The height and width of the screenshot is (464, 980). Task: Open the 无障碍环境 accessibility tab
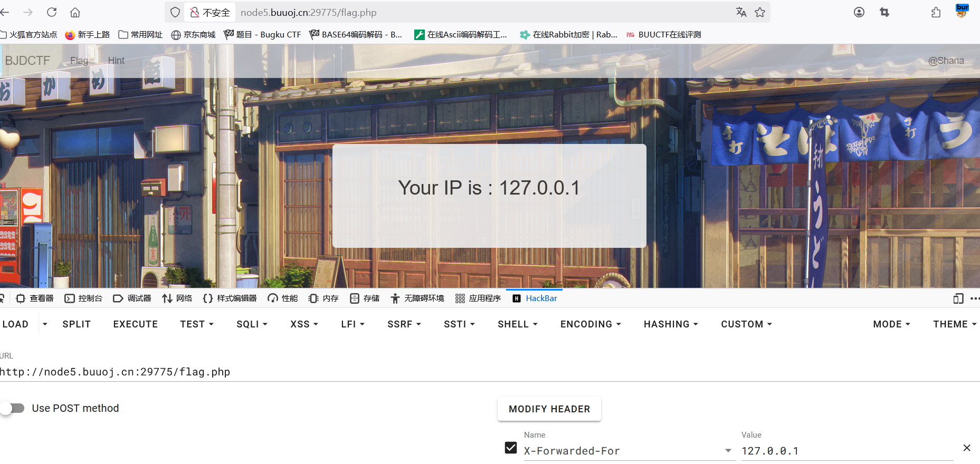[x=417, y=298]
